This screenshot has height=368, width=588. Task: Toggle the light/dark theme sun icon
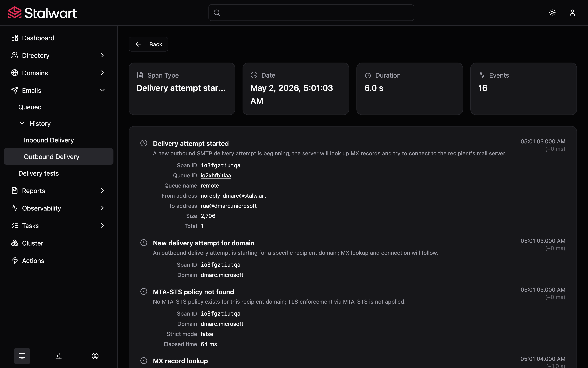pyautogui.click(x=552, y=13)
